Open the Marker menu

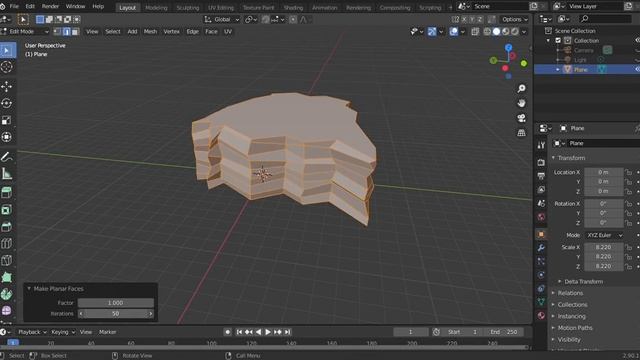coord(107,332)
